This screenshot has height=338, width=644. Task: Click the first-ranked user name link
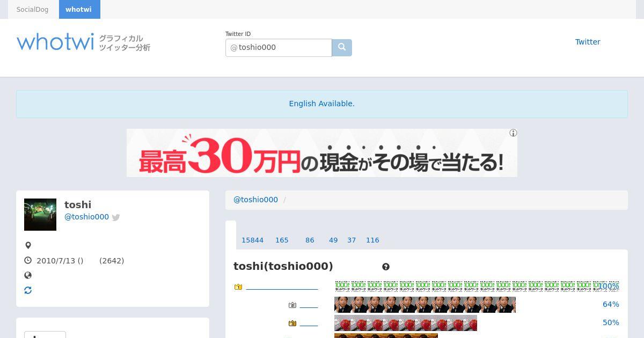(x=282, y=287)
